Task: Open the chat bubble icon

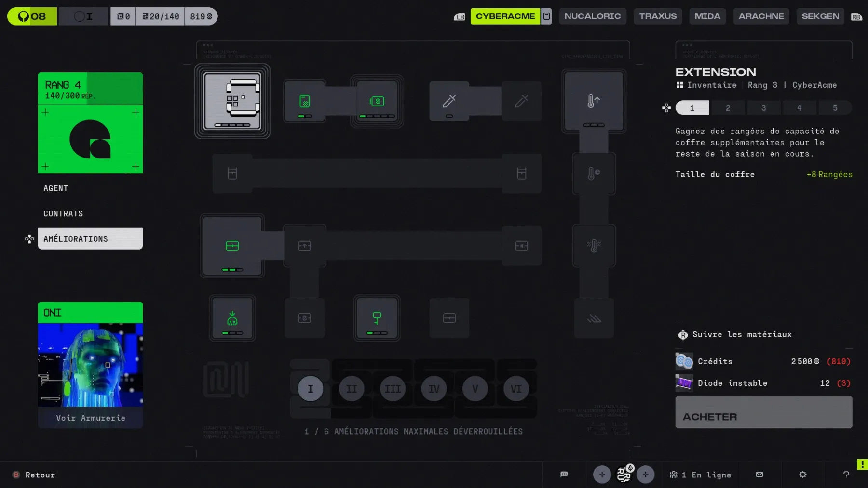Action: [x=564, y=475]
